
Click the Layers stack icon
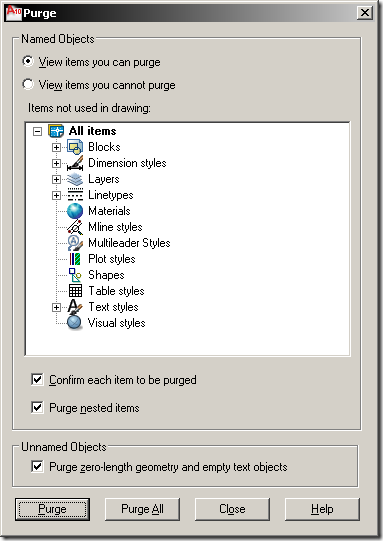(75, 179)
